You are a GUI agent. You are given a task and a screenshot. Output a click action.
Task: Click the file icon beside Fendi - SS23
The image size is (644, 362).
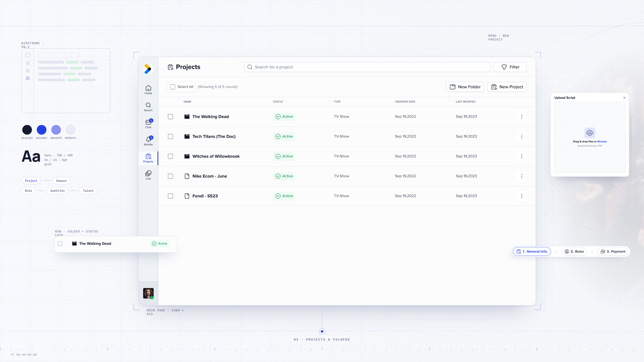coord(187,196)
